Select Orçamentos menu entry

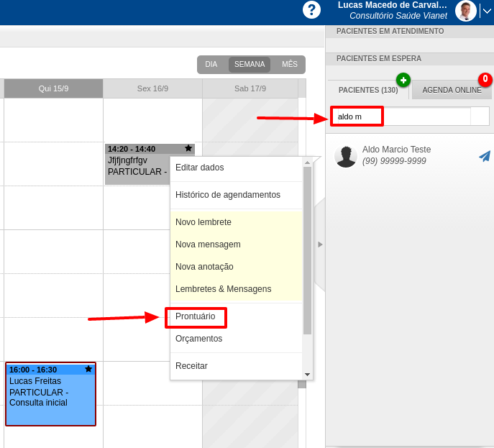pyautogui.click(x=237, y=339)
